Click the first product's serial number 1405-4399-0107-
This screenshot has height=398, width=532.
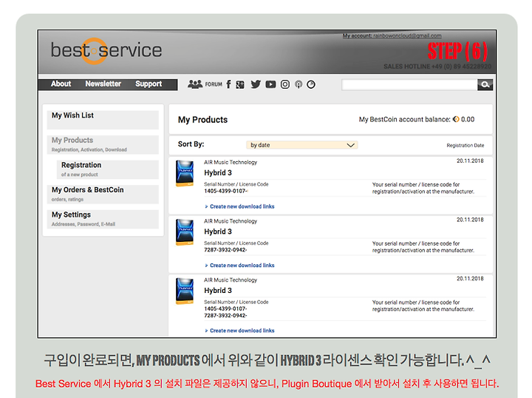[225, 191]
